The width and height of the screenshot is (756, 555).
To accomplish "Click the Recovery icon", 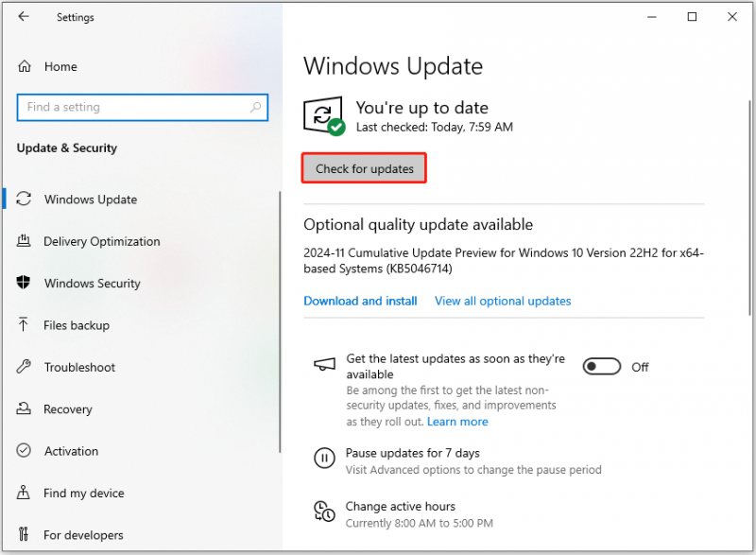I will coord(24,408).
